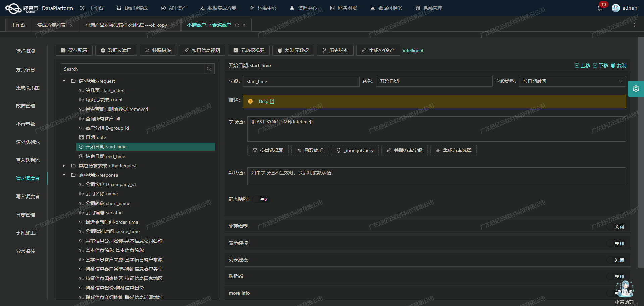Open the 小青助理 assistant avatar
Screen dimensions: 644x306
coord(625,290)
